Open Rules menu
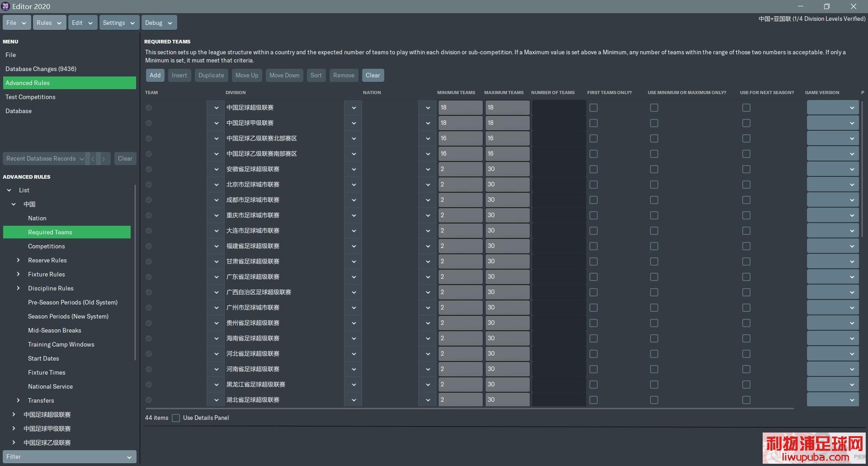Image resolution: width=868 pixels, height=466 pixels. (x=50, y=23)
